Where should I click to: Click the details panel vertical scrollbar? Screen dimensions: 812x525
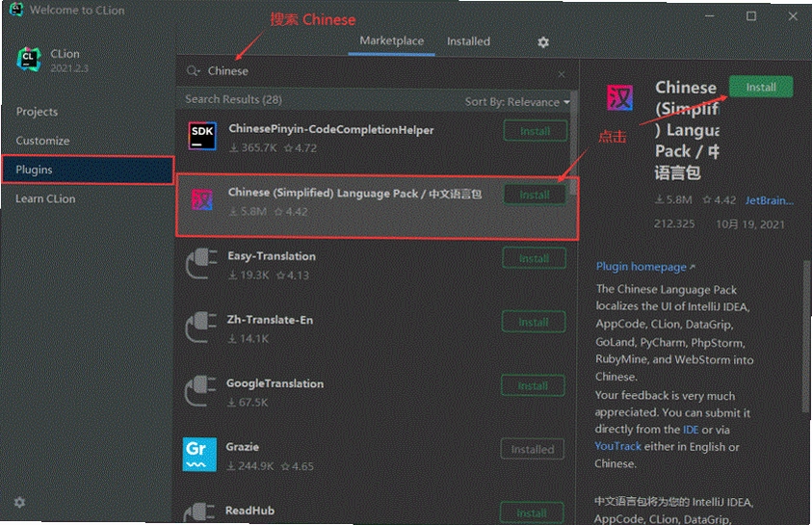click(x=807, y=336)
